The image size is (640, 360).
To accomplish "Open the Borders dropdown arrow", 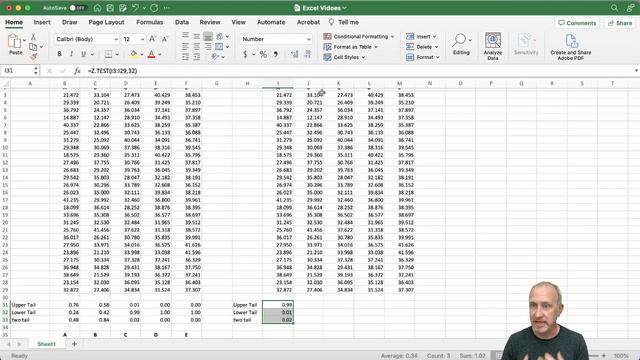I will click(117, 54).
